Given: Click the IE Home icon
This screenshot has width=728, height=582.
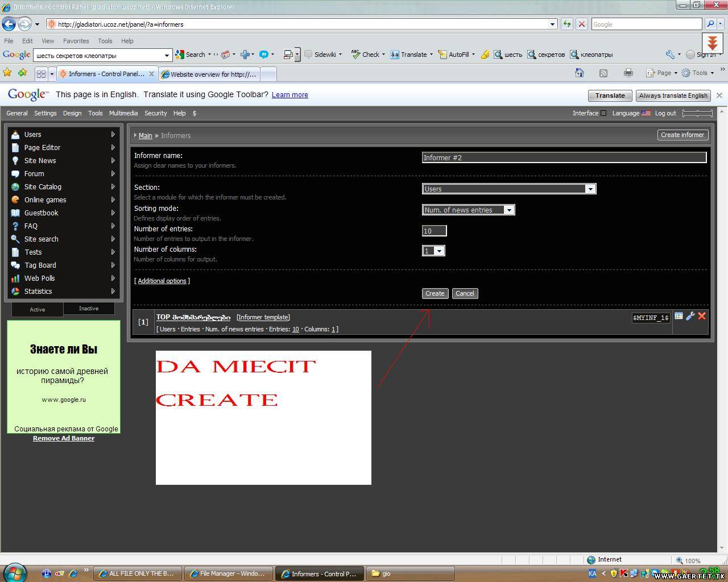Looking at the screenshot, I should (x=579, y=73).
